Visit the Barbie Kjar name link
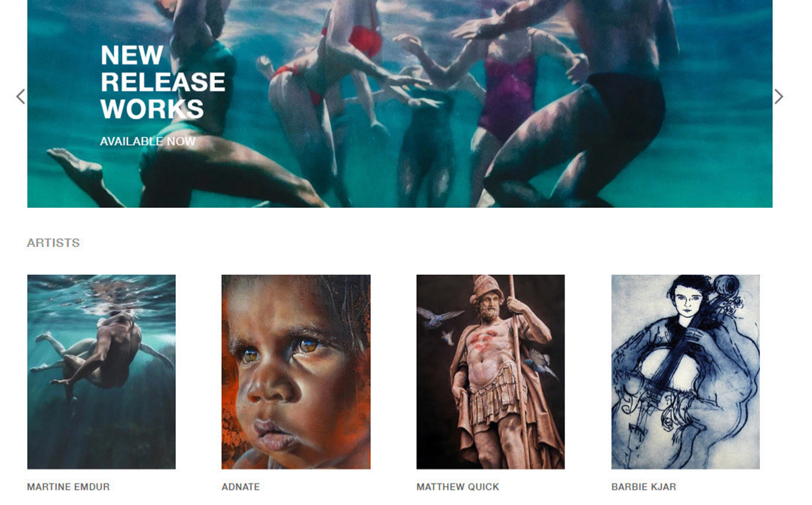The image size is (812, 505). tap(644, 487)
